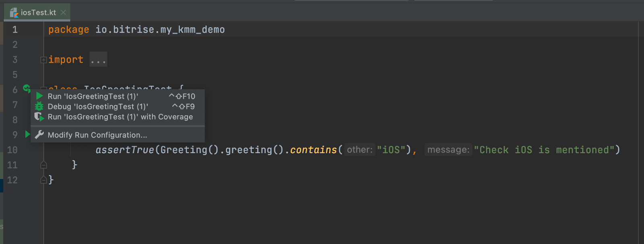Click the assertTrue call on line 10
Viewport: 644px width, 244px height.
tap(125, 150)
